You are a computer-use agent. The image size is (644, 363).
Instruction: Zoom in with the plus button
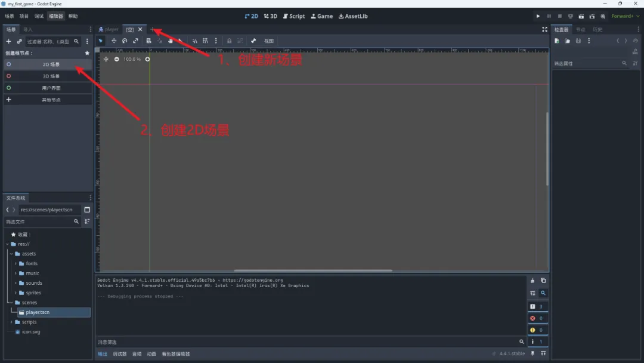[x=147, y=59]
